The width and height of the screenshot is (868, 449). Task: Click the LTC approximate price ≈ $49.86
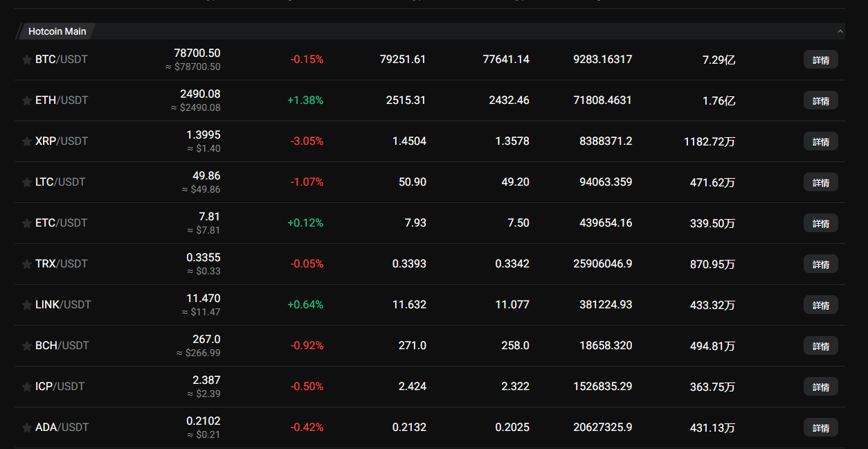pyautogui.click(x=201, y=189)
